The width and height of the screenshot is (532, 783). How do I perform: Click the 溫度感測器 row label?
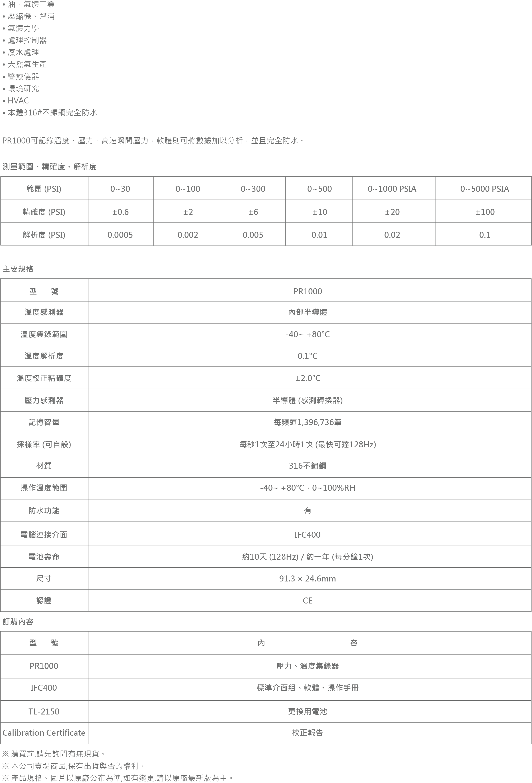44,312
